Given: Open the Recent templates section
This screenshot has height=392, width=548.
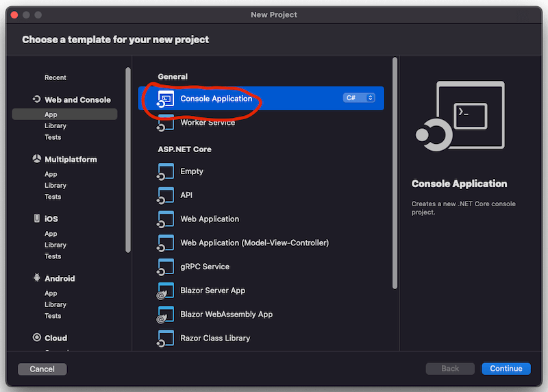Looking at the screenshot, I should click(x=55, y=77).
